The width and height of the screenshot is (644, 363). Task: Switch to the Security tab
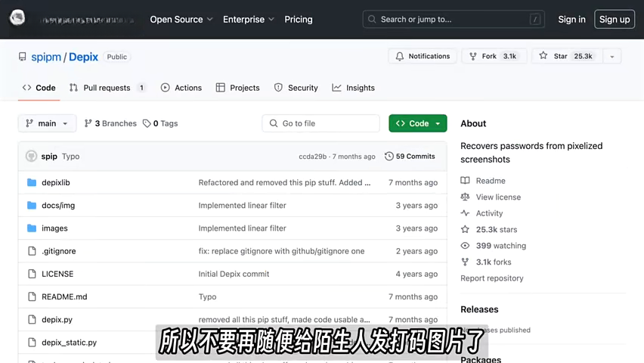296,88
